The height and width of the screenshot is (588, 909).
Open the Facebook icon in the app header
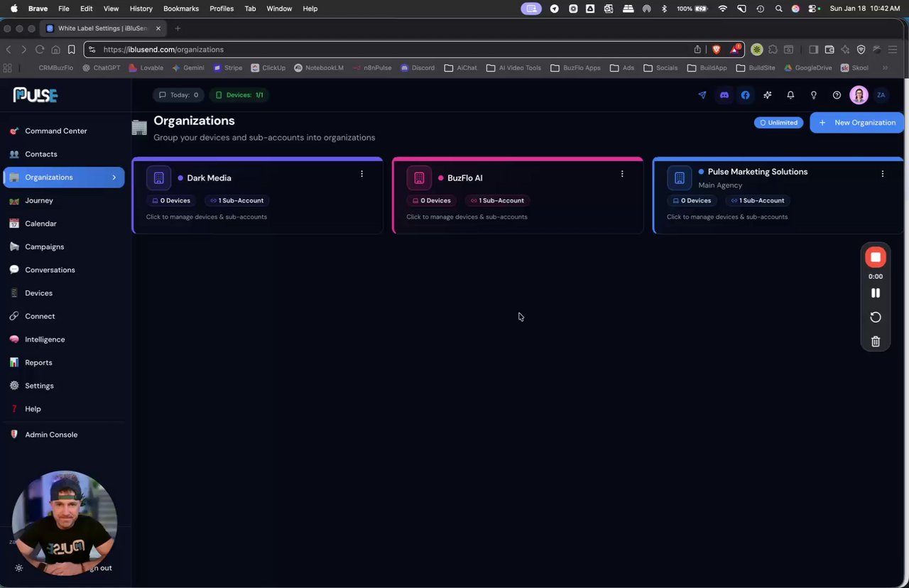[745, 95]
